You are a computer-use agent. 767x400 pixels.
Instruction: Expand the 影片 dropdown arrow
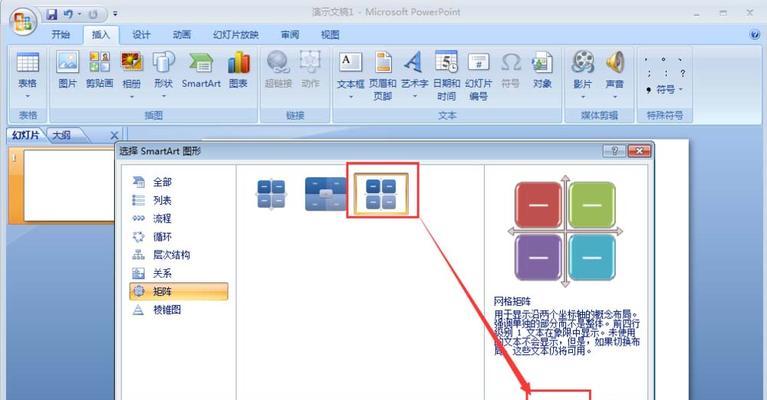583,97
